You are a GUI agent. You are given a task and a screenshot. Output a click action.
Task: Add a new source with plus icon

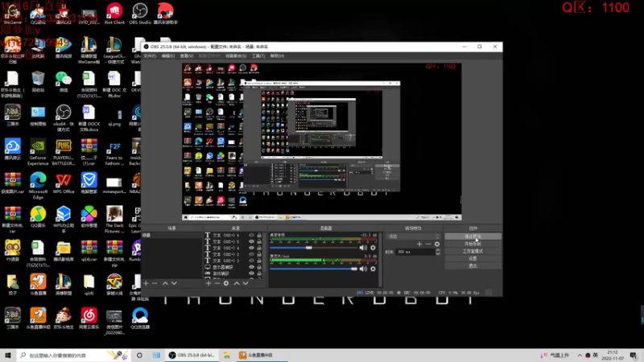(x=208, y=283)
